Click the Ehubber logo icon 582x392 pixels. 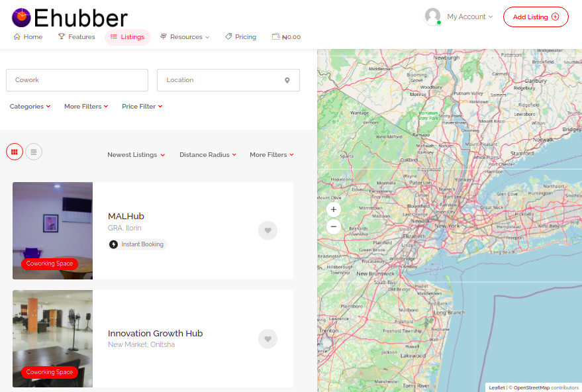21,17
